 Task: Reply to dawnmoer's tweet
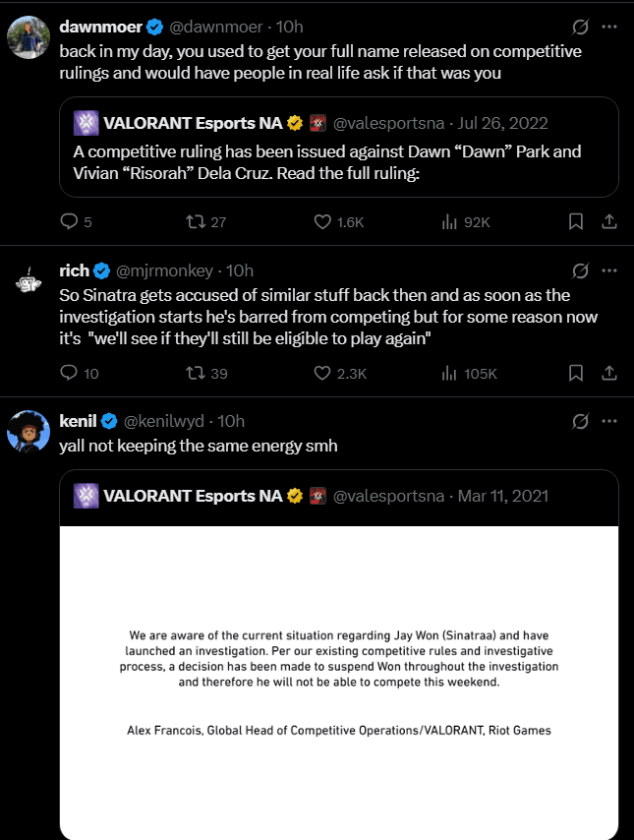pos(69,221)
